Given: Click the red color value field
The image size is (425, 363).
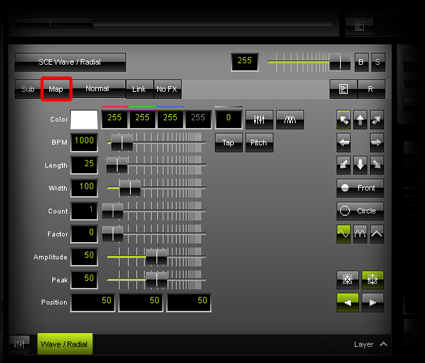Looking at the screenshot, I should 115,120.
